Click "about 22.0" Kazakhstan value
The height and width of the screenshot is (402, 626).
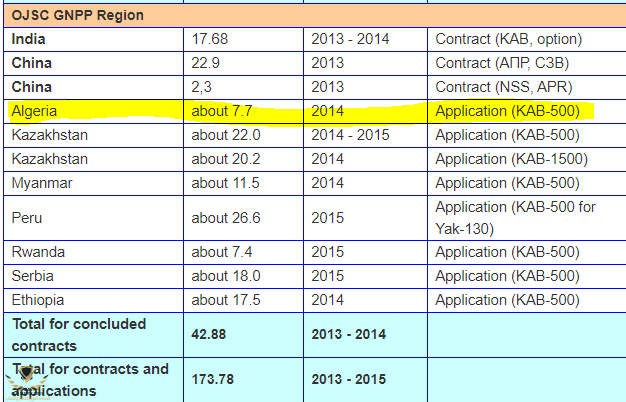(226, 135)
